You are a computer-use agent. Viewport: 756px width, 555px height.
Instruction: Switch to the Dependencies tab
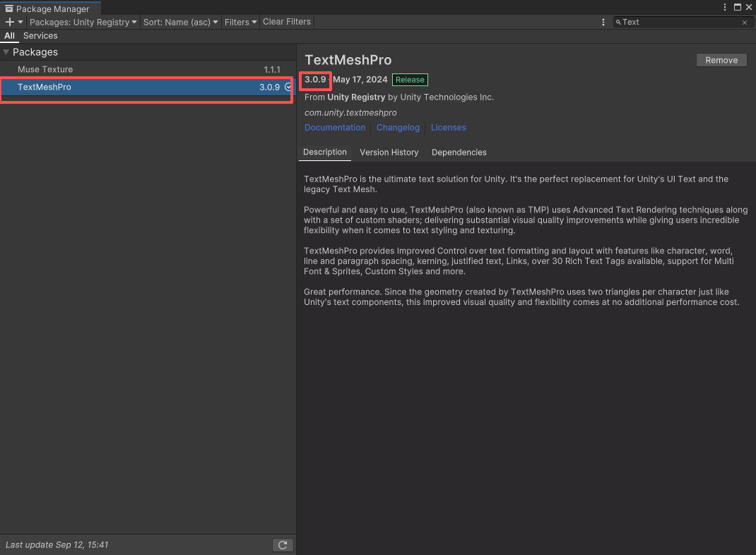[459, 153]
